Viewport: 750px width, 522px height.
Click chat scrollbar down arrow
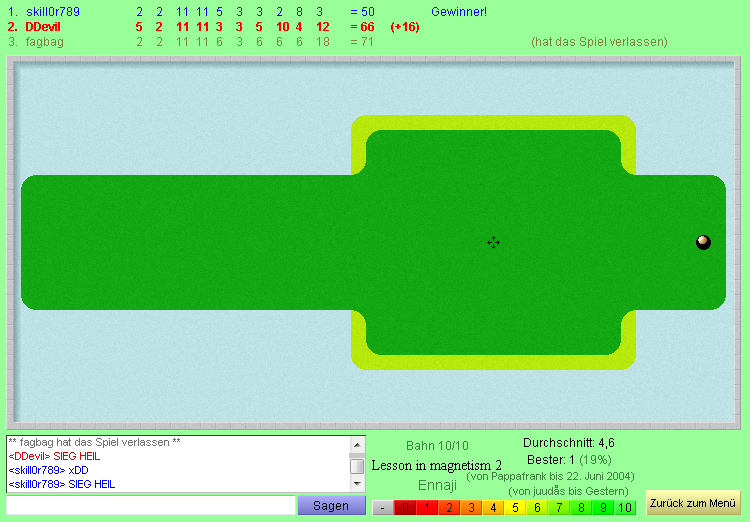tap(357, 484)
